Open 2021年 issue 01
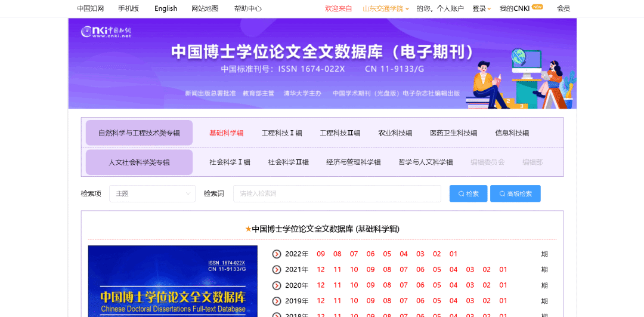This screenshot has height=317, width=644. (x=503, y=270)
